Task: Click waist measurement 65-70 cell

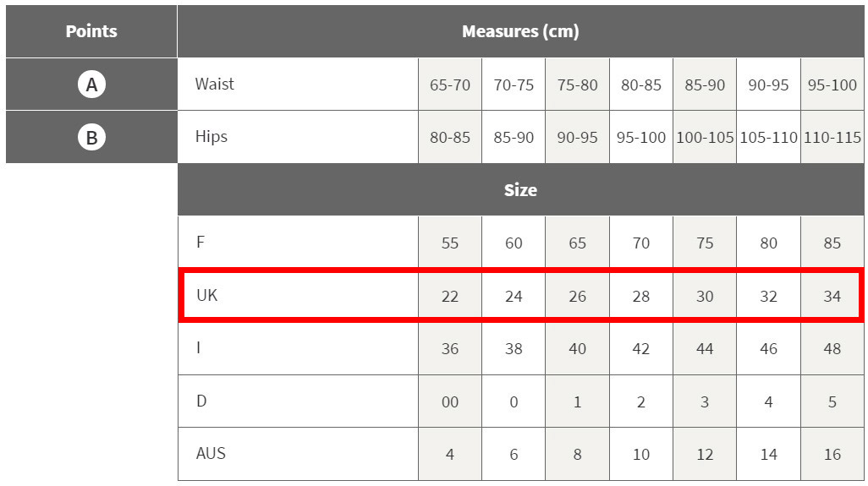Action: [x=450, y=85]
